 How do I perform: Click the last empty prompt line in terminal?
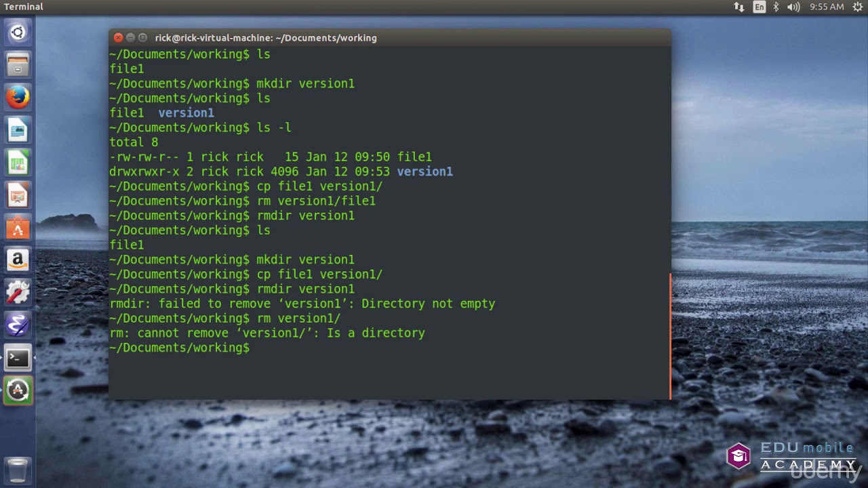(x=180, y=348)
